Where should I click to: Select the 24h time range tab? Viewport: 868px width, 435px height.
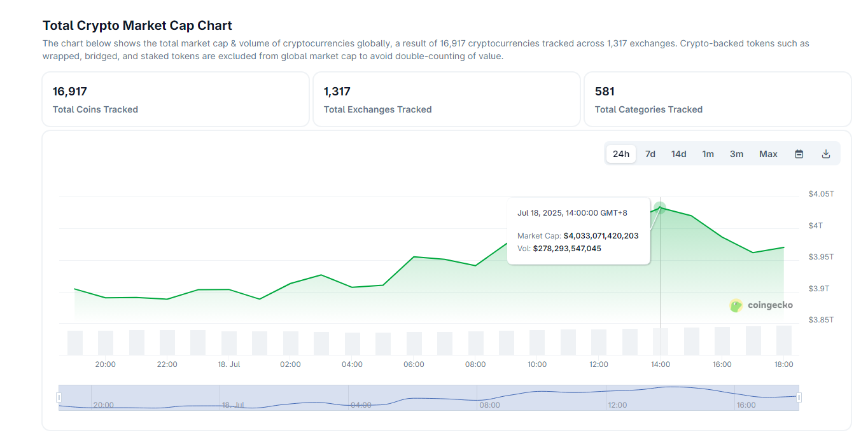pos(621,154)
